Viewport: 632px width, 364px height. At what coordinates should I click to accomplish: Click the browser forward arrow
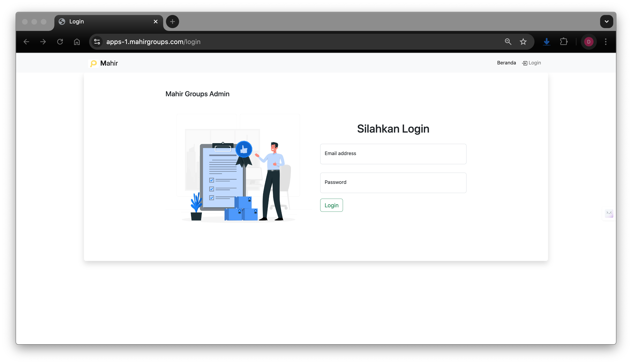[x=43, y=42]
